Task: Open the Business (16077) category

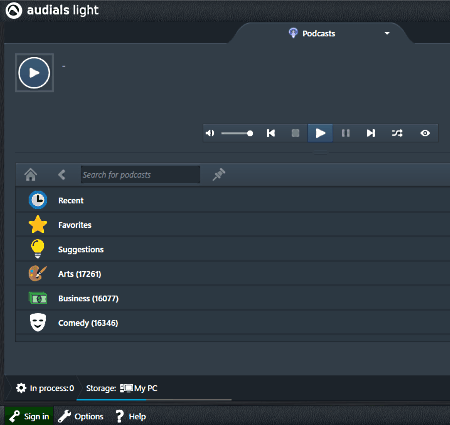Action: point(233,298)
